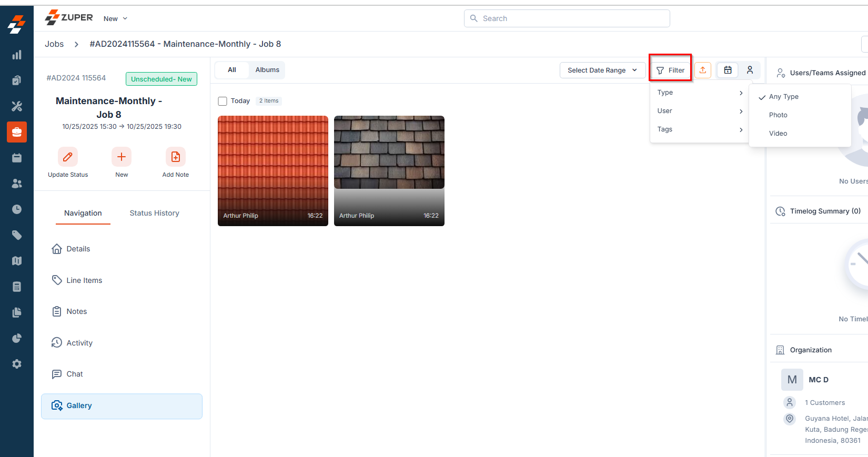
Task: Click the plus icon labeled New
Action: (122, 157)
